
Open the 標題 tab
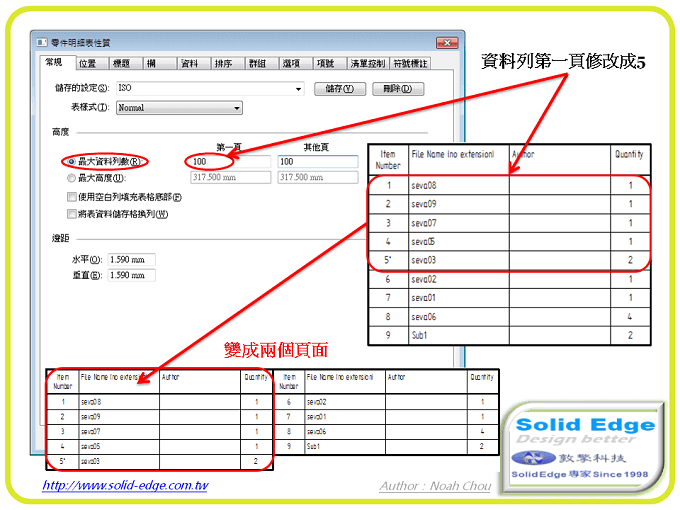120,63
